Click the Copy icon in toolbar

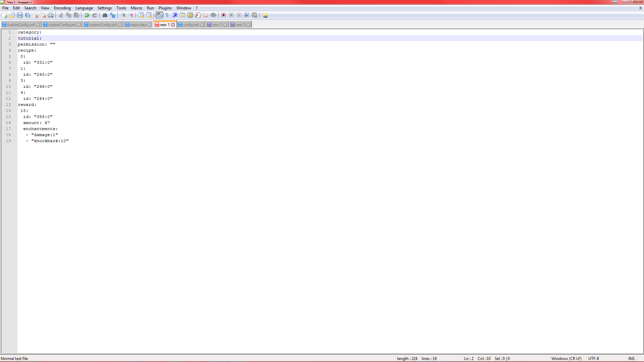point(69,15)
